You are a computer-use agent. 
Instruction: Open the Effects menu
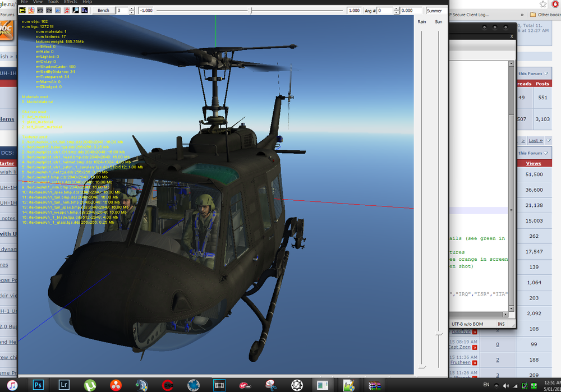click(x=71, y=2)
